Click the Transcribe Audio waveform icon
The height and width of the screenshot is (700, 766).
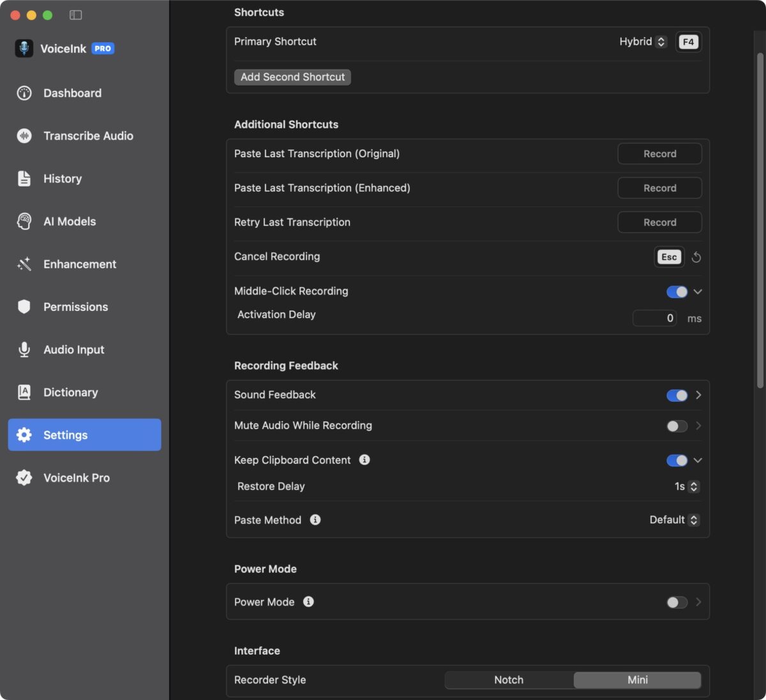24,136
